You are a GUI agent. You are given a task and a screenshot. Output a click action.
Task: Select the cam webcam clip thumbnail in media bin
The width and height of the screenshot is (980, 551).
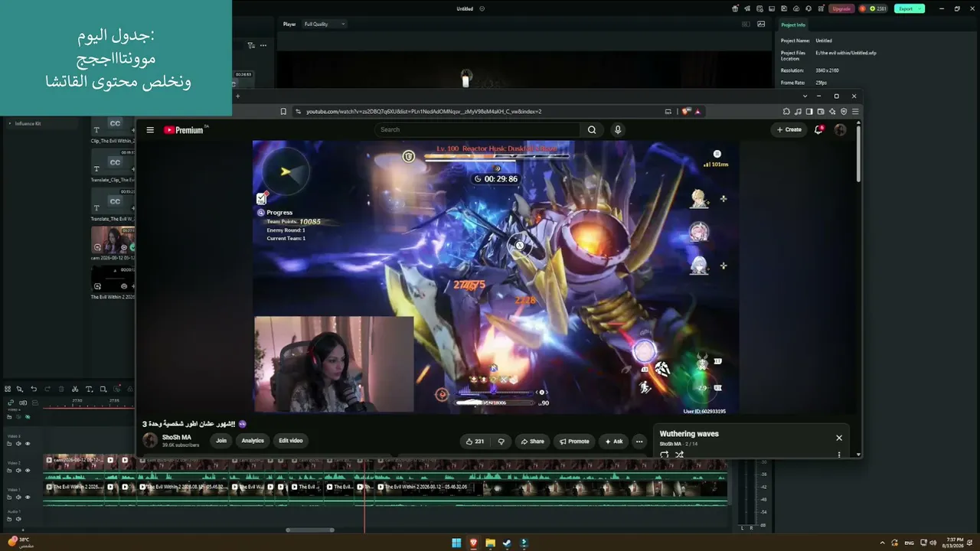(113, 240)
